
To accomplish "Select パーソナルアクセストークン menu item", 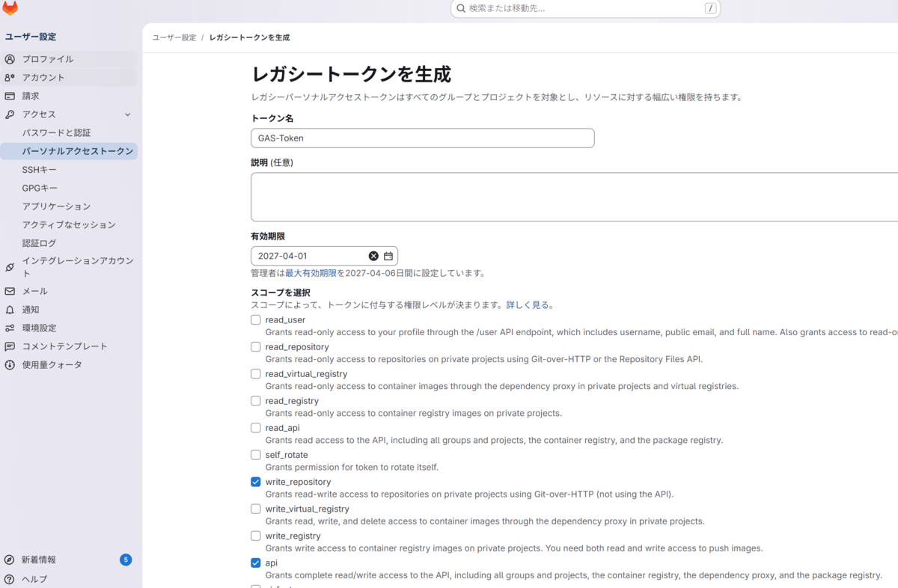I will [69, 151].
